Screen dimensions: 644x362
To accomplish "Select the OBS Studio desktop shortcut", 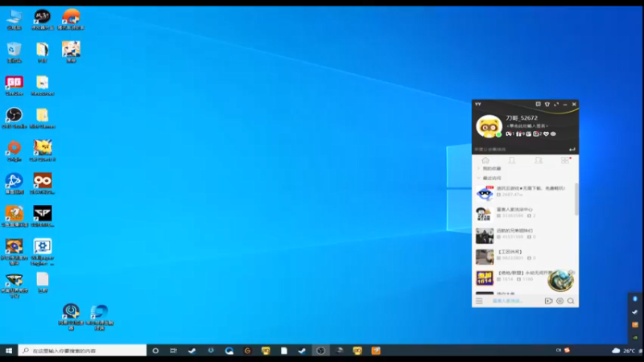I will point(14,118).
